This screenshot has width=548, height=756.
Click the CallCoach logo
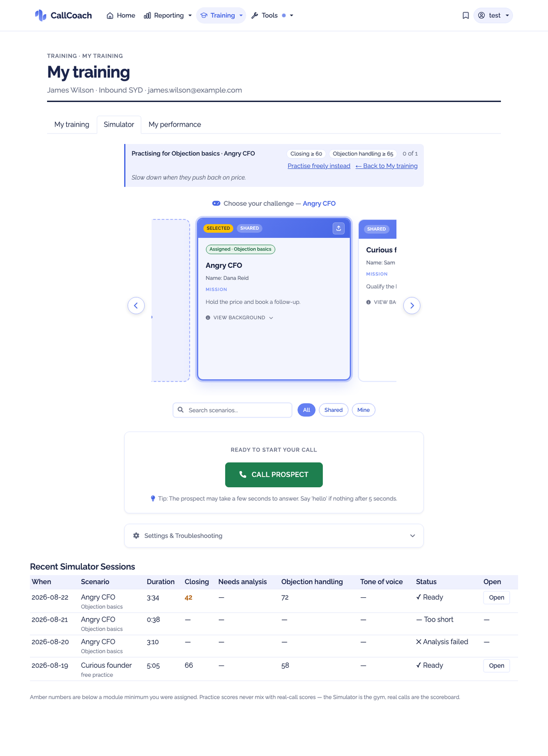click(63, 16)
